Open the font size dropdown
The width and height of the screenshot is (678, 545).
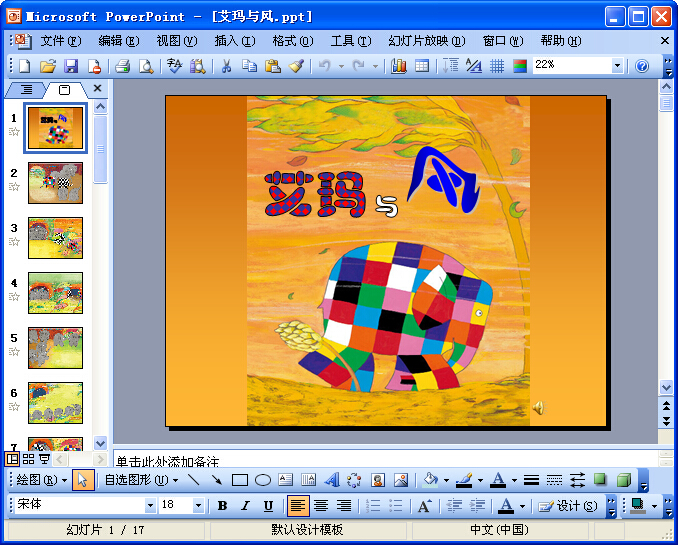[x=198, y=505]
